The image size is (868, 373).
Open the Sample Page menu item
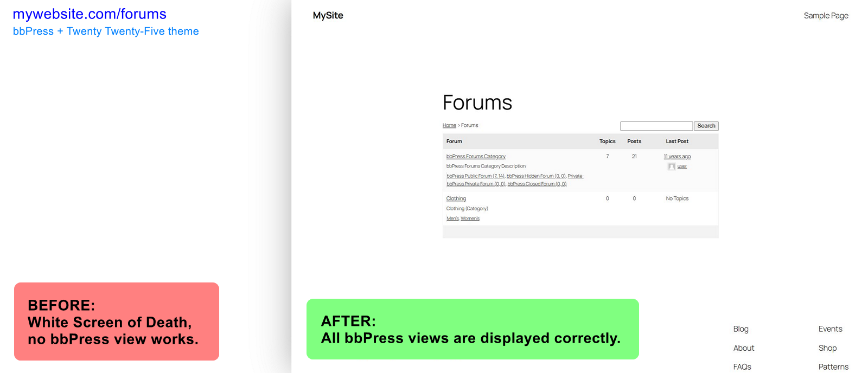tap(826, 16)
